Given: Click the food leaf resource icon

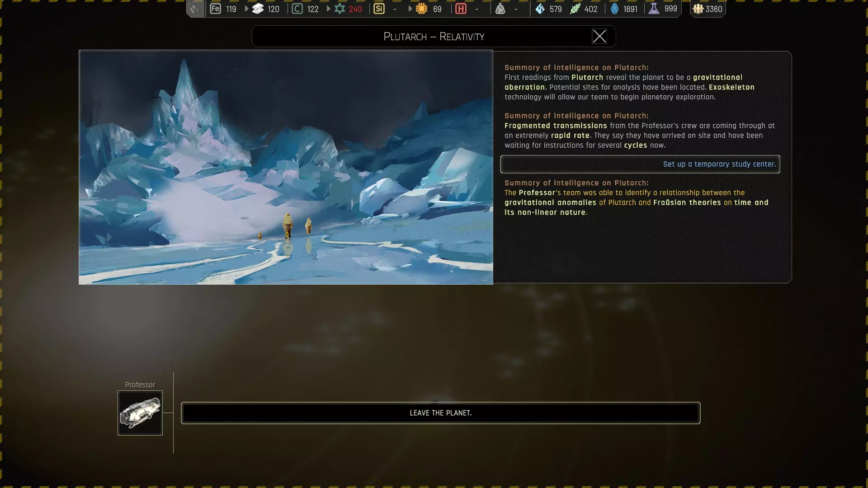Looking at the screenshot, I should coord(575,9).
